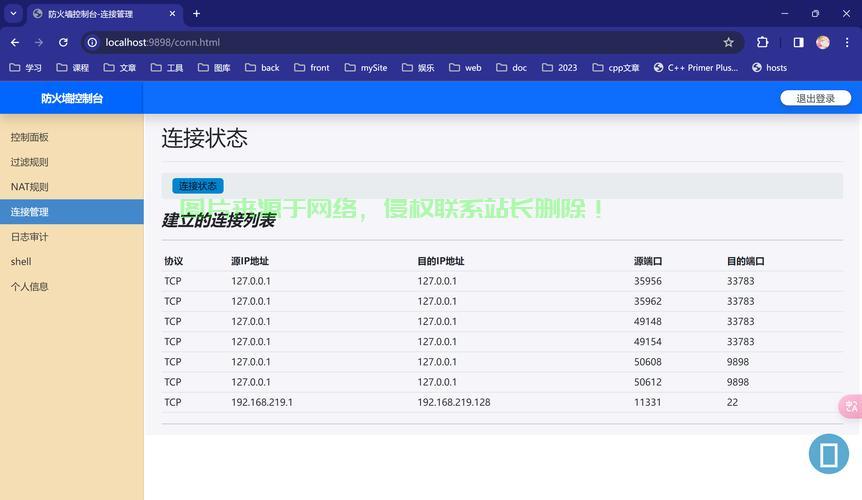Open a new browser tab
Viewport: 862px width, 500px height.
pos(197,14)
